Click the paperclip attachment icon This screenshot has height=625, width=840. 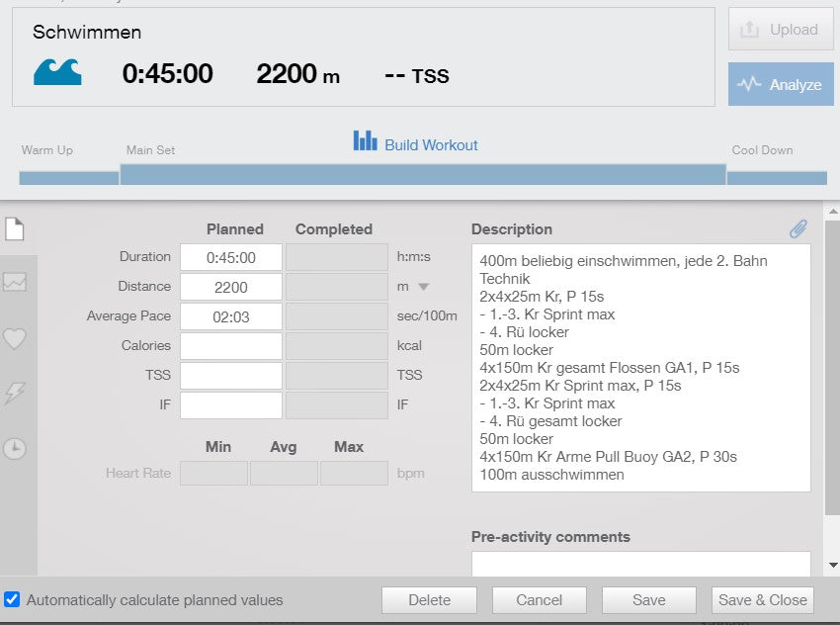(x=798, y=229)
